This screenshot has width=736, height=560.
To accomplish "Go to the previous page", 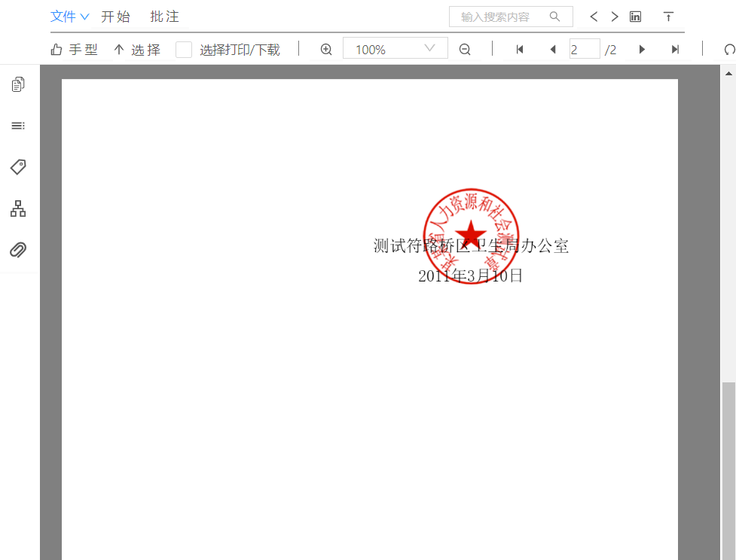I will click(x=553, y=49).
